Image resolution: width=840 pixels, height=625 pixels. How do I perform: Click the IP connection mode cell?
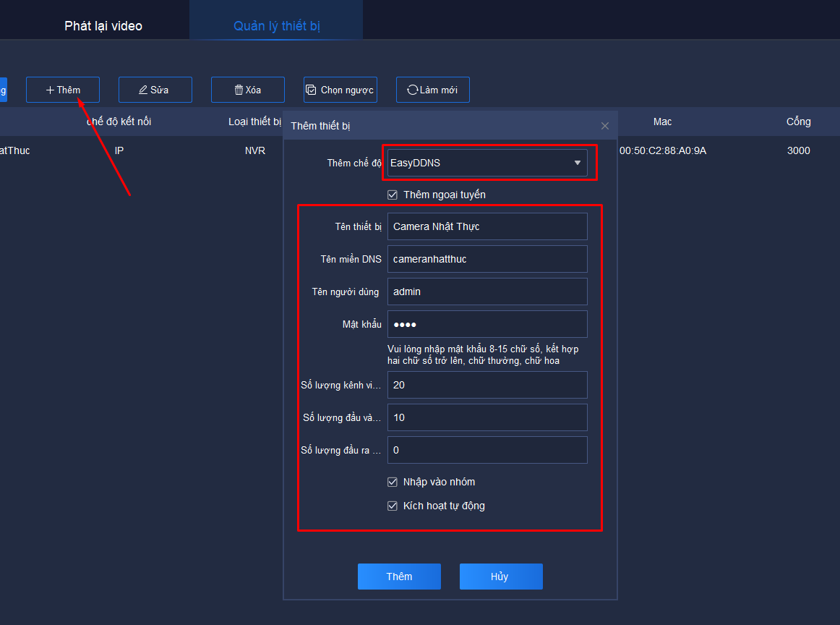(119, 150)
